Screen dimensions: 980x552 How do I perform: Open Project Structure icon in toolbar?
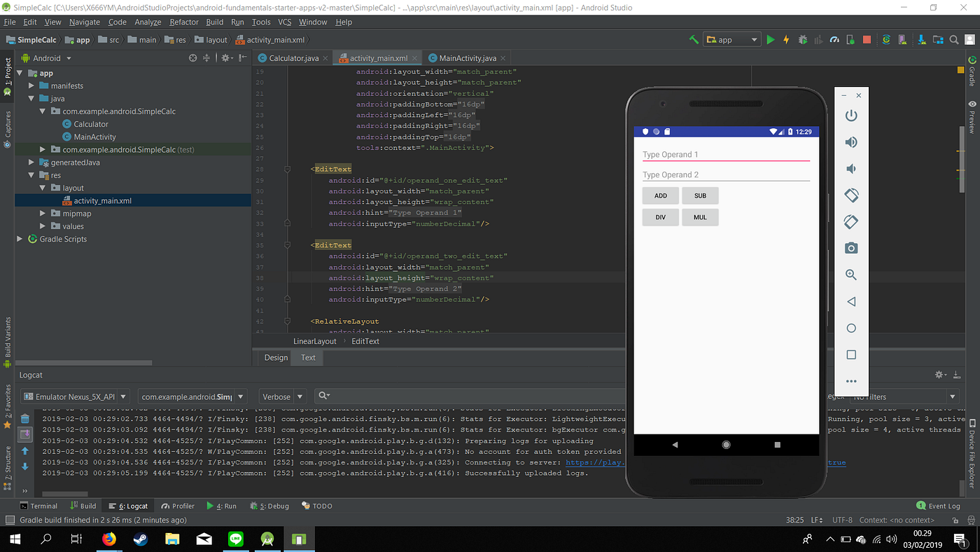937,40
